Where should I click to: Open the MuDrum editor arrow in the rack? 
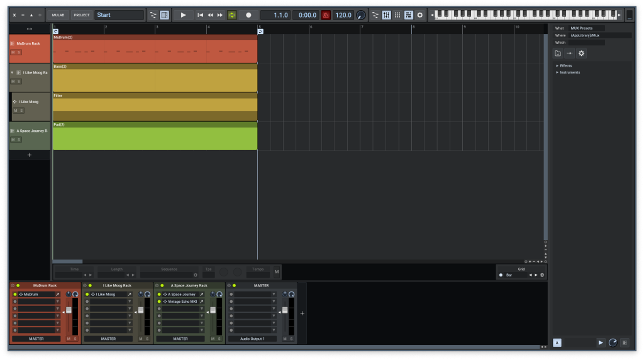58,294
